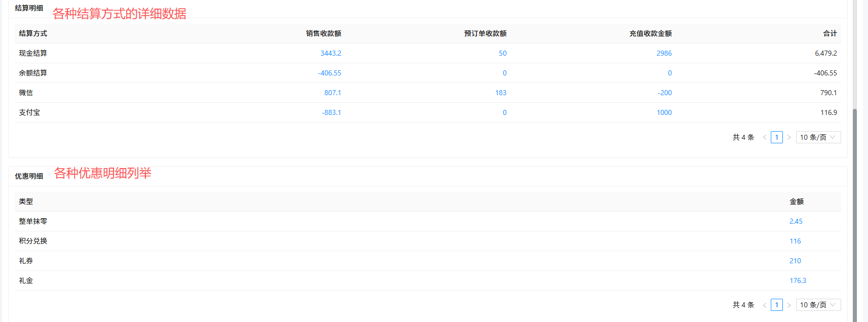Image resolution: width=868 pixels, height=322 pixels.
Task: Previous page arrow in settlement detail pagination
Action: pos(764,137)
